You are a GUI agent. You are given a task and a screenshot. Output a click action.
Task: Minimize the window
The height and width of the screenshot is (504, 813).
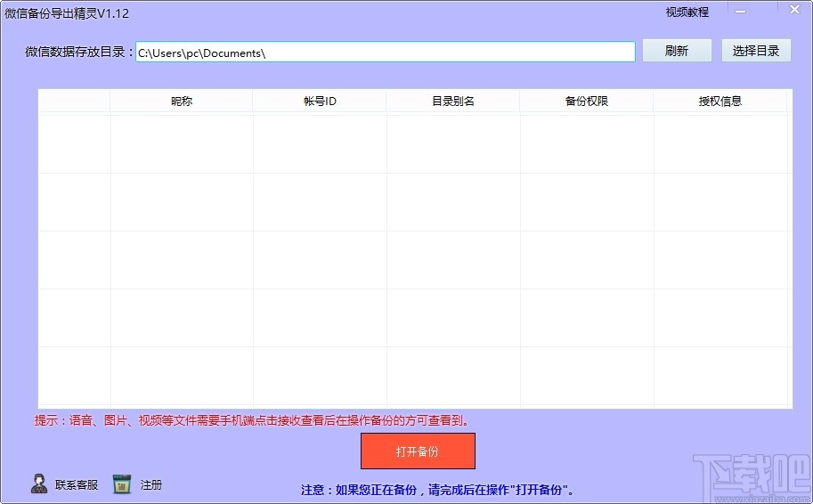pos(740,11)
